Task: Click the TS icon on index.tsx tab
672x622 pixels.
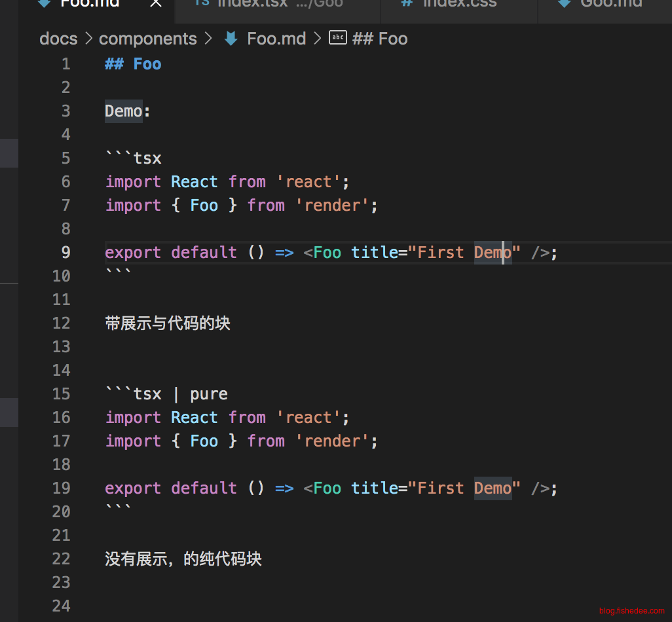Action: click(x=202, y=3)
